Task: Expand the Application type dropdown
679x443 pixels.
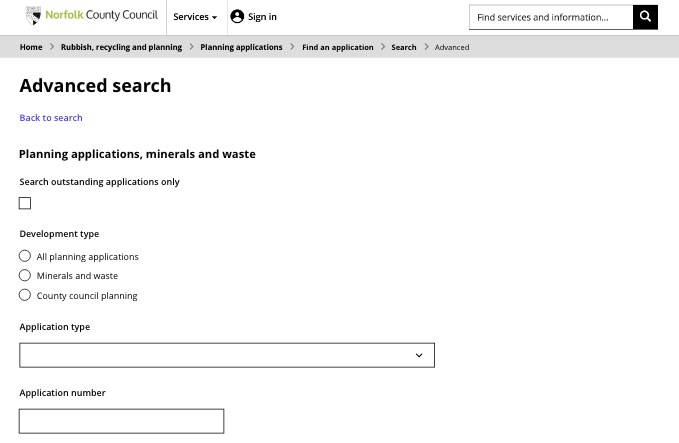Action: click(x=227, y=355)
